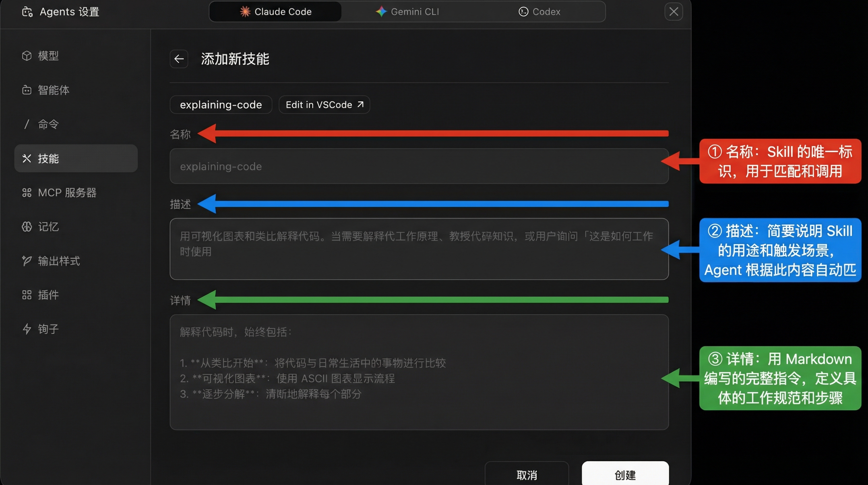Click the explaining-code chip button
868x485 pixels.
point(221,105)
